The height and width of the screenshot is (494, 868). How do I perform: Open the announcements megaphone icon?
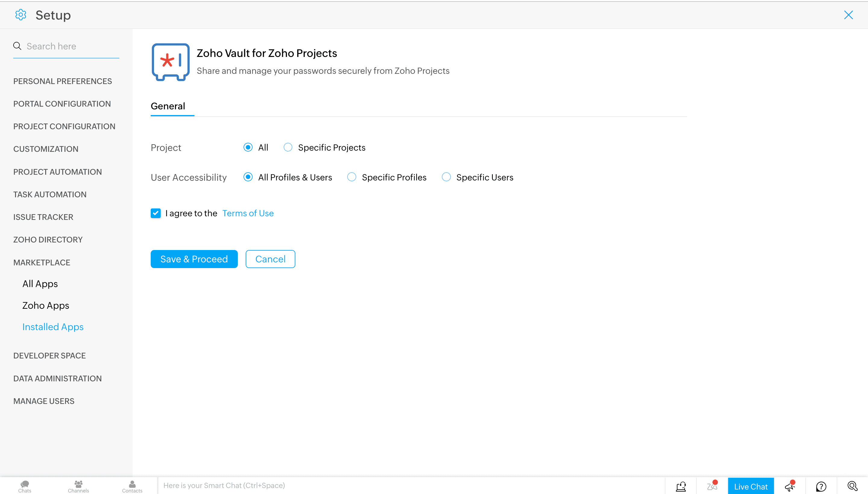[790, 486]
